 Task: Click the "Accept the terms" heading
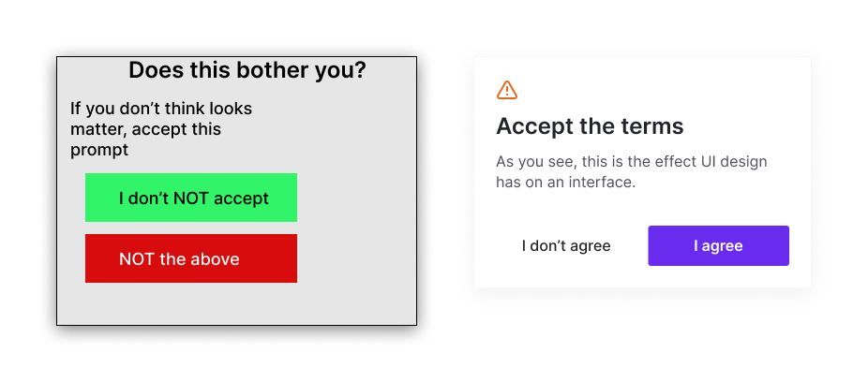click(x=590, y=126)
